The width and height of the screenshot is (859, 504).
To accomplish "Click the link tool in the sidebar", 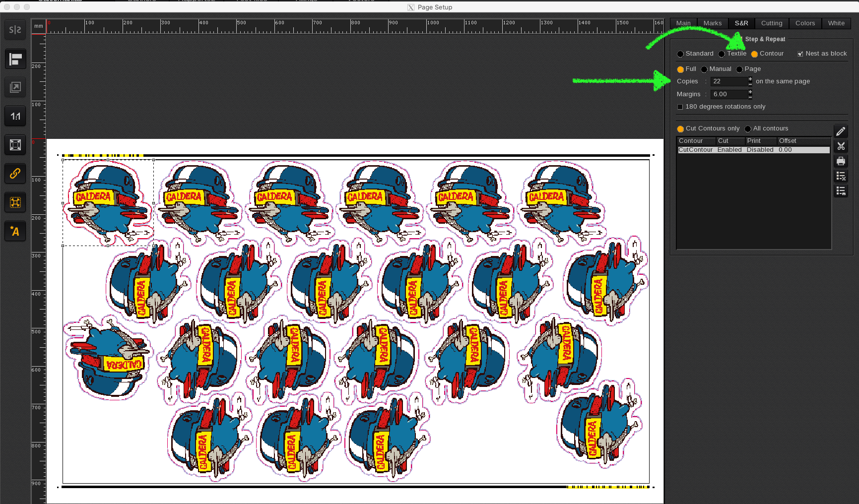I will 15,174.
